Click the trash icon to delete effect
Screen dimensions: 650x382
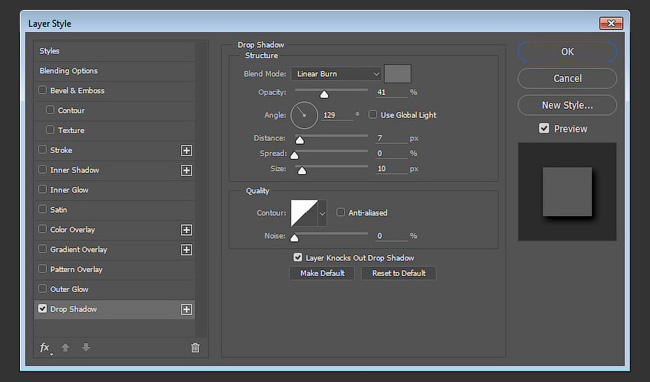click(195, 348)
